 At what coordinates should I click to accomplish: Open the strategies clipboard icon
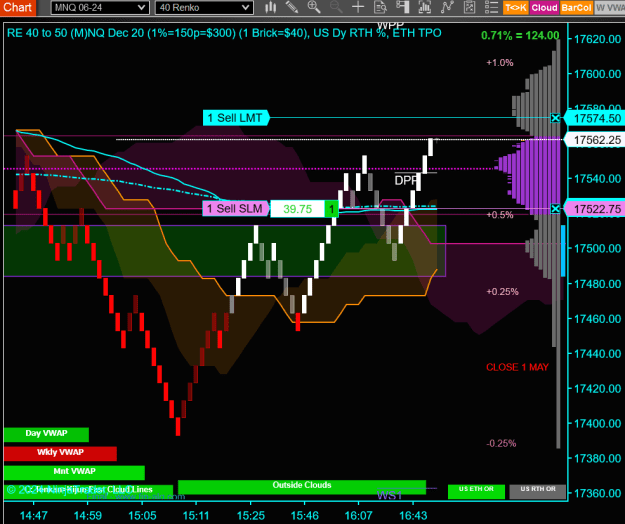click(x=469, y=7)
